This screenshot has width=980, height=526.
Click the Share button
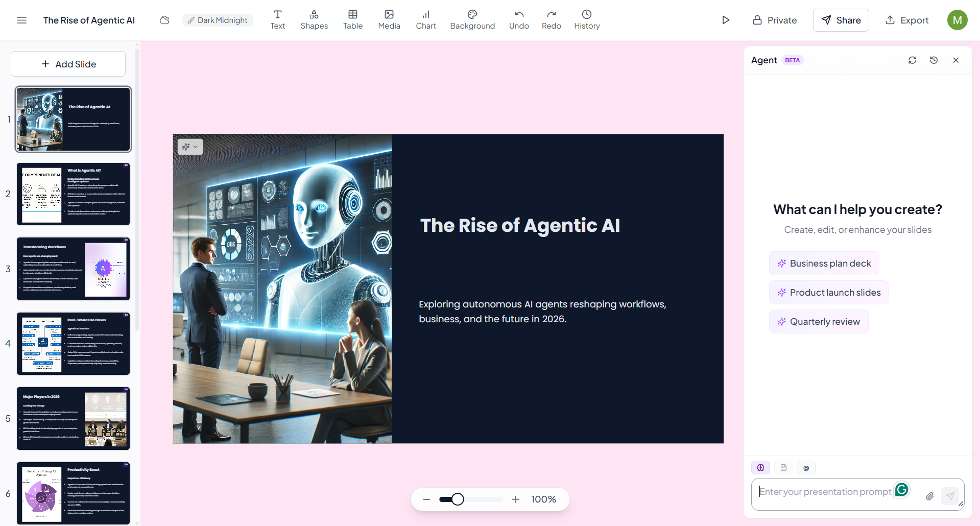pos(841,20)
